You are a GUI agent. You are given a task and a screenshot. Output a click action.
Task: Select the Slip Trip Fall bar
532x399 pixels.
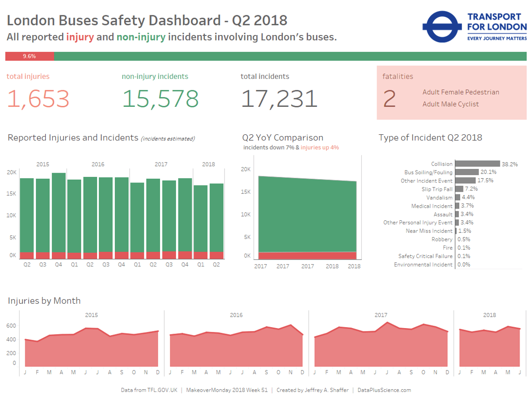(459, 189)
